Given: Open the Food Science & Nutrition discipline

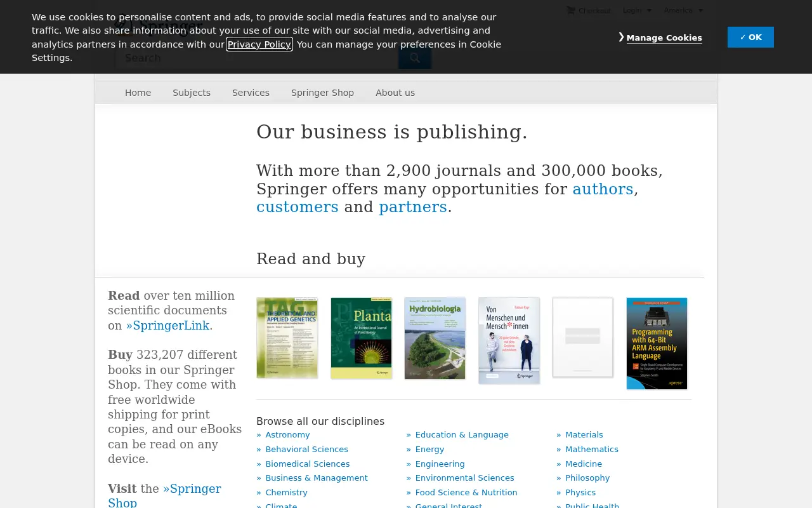Looking at the screenshot, I should click(x=466, y=493).
